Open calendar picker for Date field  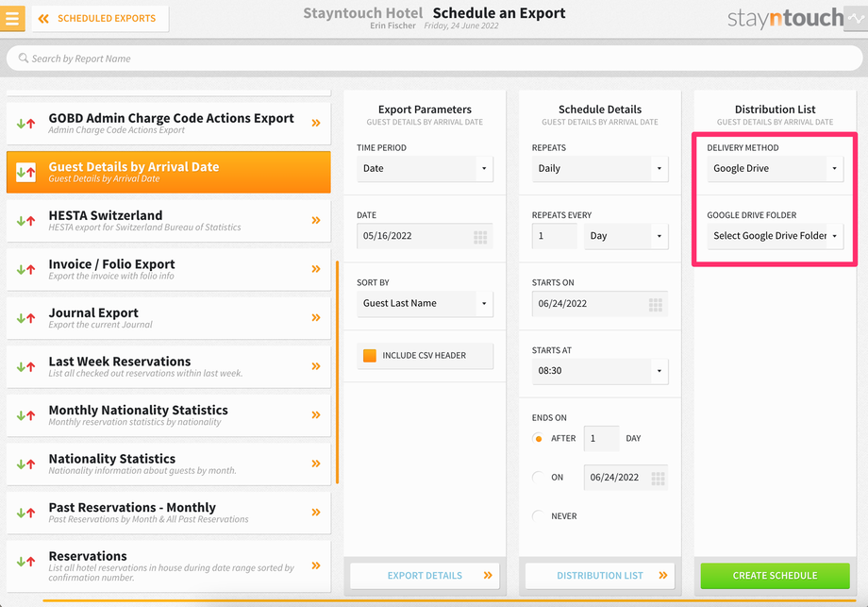coord(480,238)
